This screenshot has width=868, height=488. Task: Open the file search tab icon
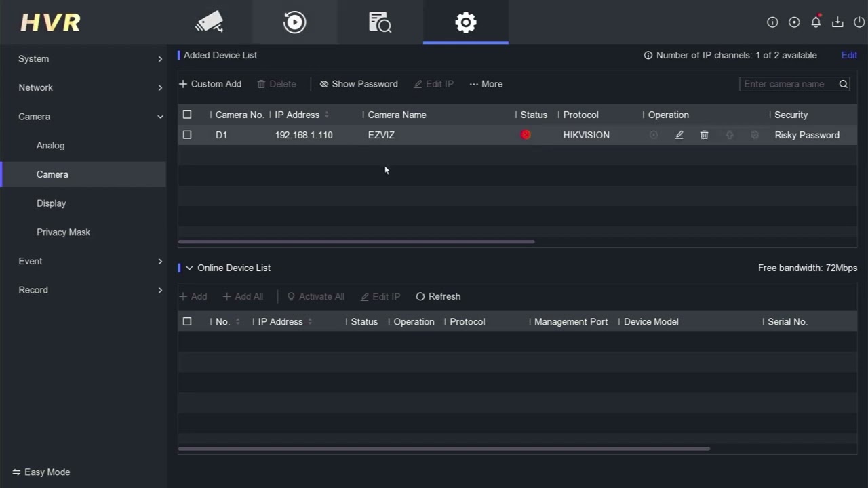(380, 22)
